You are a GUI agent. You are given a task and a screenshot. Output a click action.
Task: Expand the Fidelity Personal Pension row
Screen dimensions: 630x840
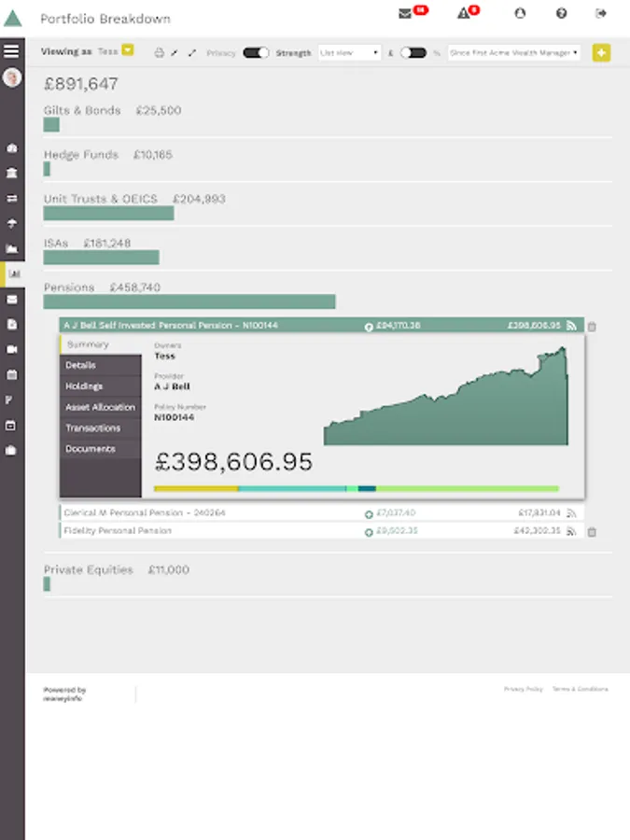point(321,531)
